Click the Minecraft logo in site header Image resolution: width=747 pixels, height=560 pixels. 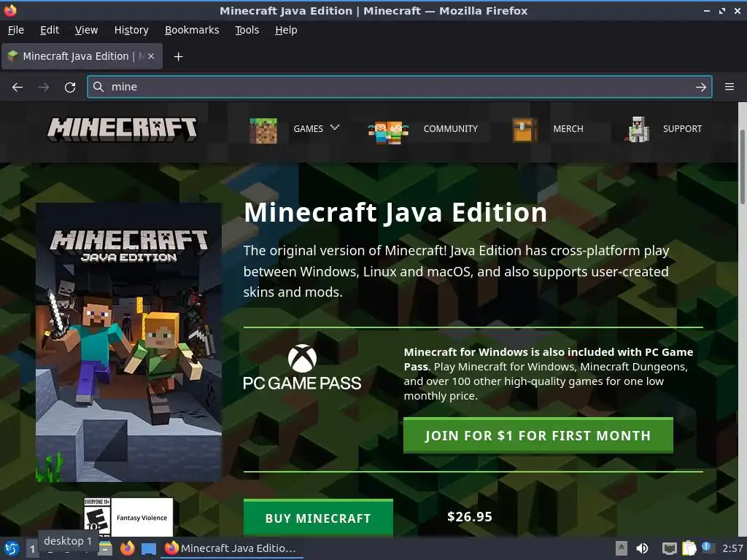point(122,129)
